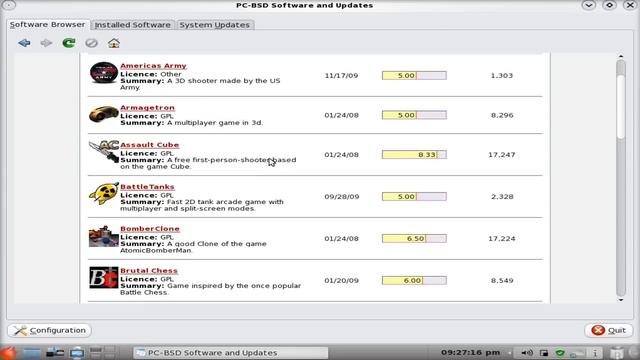Screen dimensions: 640x360
Task: Open the Installed Software tab
Action: click(x=133, y=25)
